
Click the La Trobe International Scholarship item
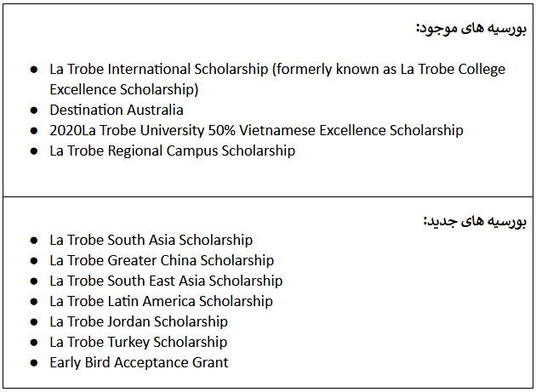pyautogui.click(x=277, y=79)
